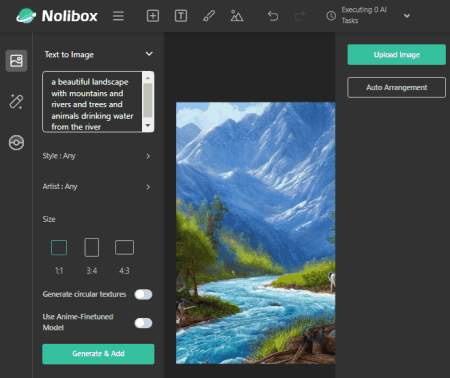Select the Text tool icon
Image resolution: width=450 pixels, height=378 pixels.
pos(181,16)
